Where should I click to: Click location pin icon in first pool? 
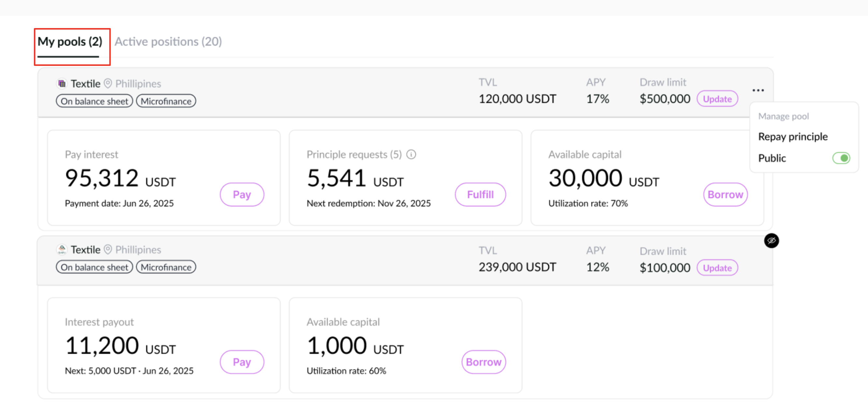(x=108, y=83)
